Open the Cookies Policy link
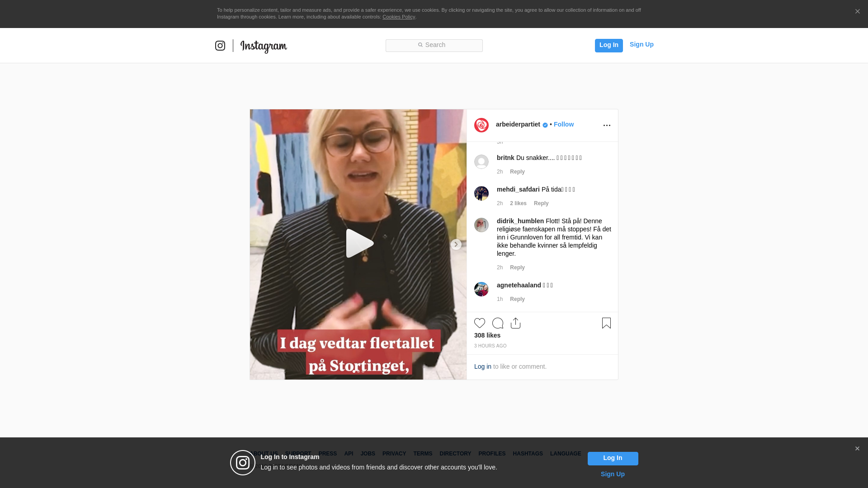This screenshot has width=868, height=488. [x=398, y=17]
